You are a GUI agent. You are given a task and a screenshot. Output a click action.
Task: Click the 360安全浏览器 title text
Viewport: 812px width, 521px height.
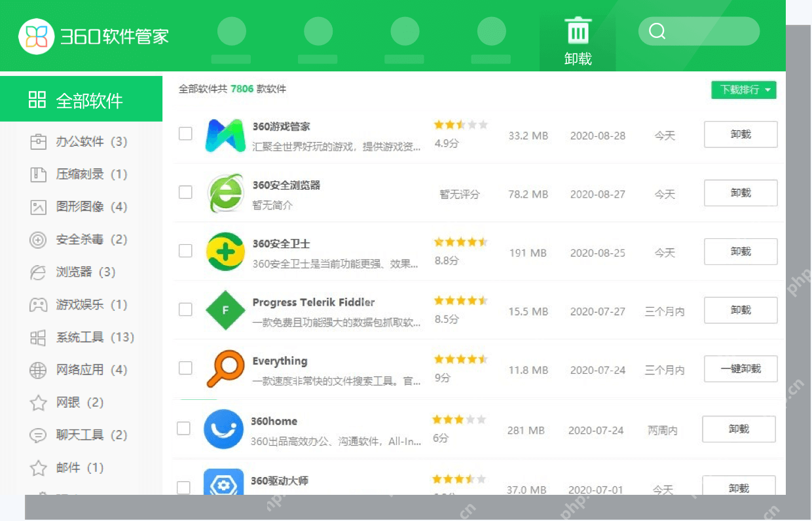tap(286, 185)
